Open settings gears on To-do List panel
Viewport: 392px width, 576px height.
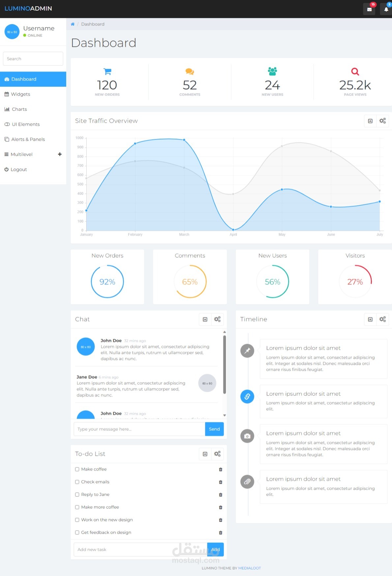217,454
